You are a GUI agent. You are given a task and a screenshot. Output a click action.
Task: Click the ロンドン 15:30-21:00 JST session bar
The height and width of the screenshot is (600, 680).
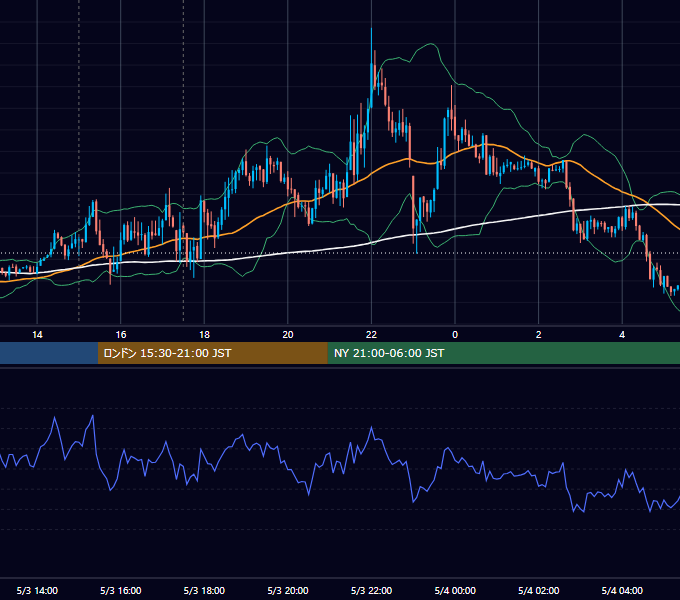(x=212, y=353)
